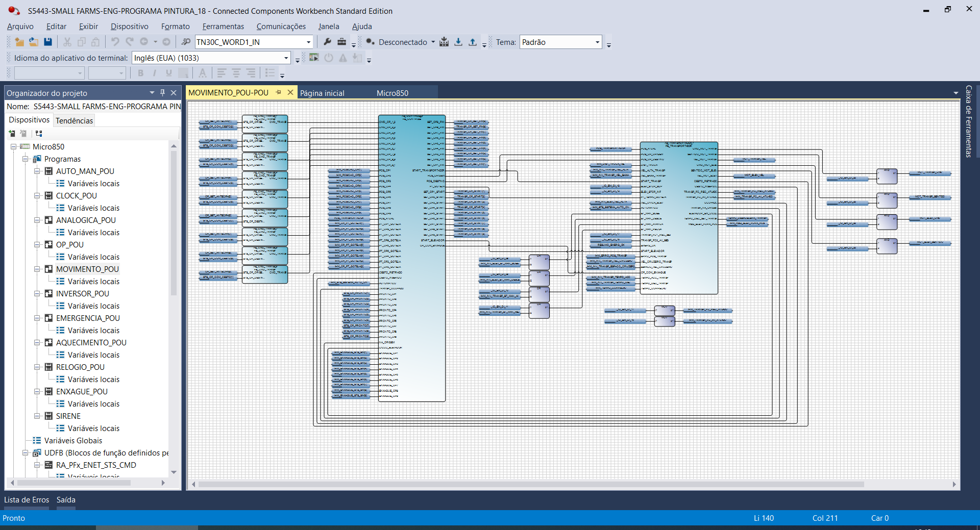Switch to the Micro850 tab
Screen dimensions: 980x530
coord(393,93)
